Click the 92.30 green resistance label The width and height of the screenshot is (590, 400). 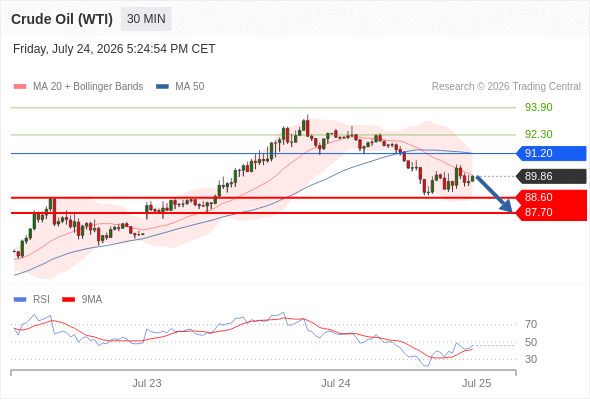coord(539,134)
